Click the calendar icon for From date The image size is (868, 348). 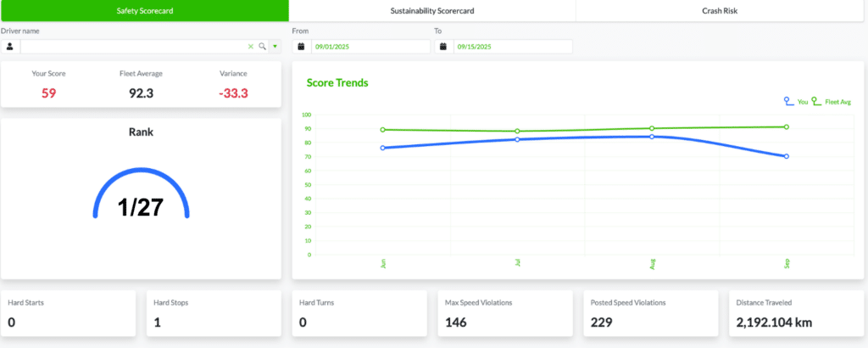(x=301, y=47)
